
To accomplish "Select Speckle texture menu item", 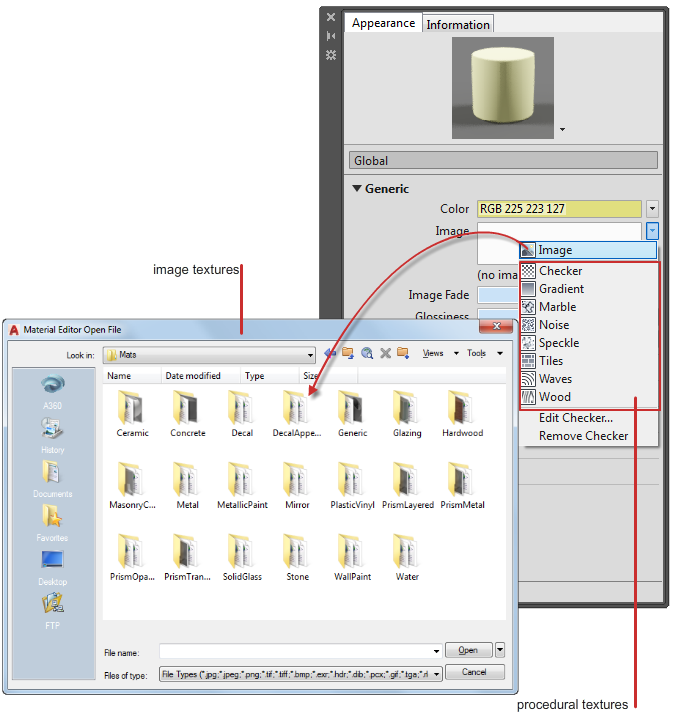I will (589, 343).
